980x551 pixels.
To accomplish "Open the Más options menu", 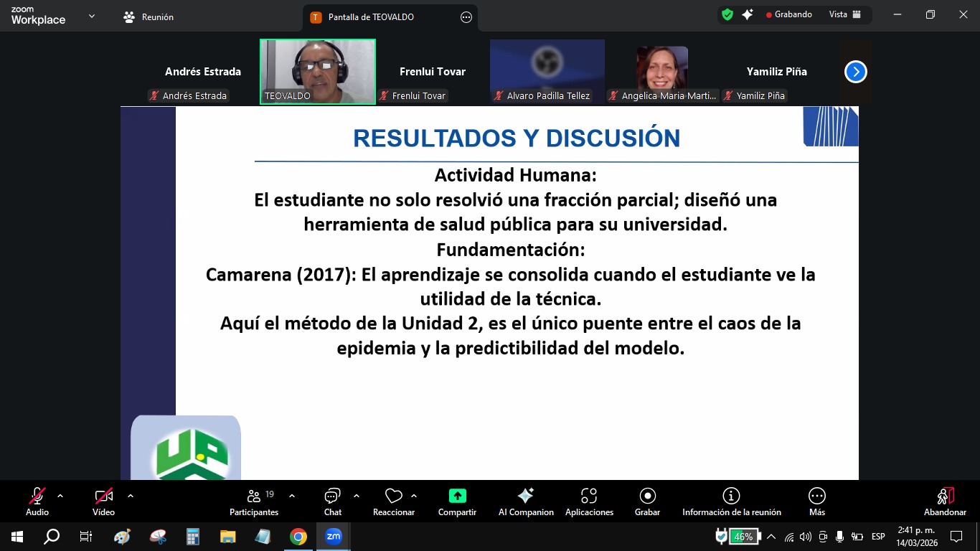I will tap(816, 496).
